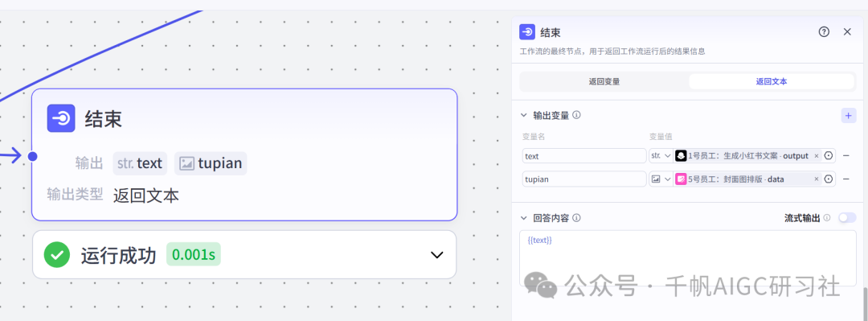Click the 5号员工 data variable reference

pyautogui.click(x=748, y=179)
